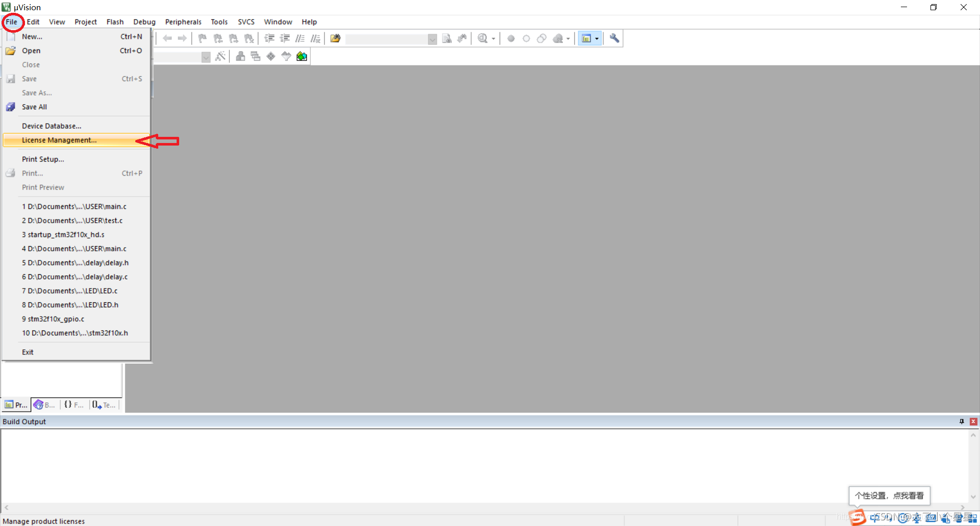The height and width of the screenshot is (526, 980).
Task: Open the breakpoints kill-all dropdown arrow
Action: (x=568, y=39)
